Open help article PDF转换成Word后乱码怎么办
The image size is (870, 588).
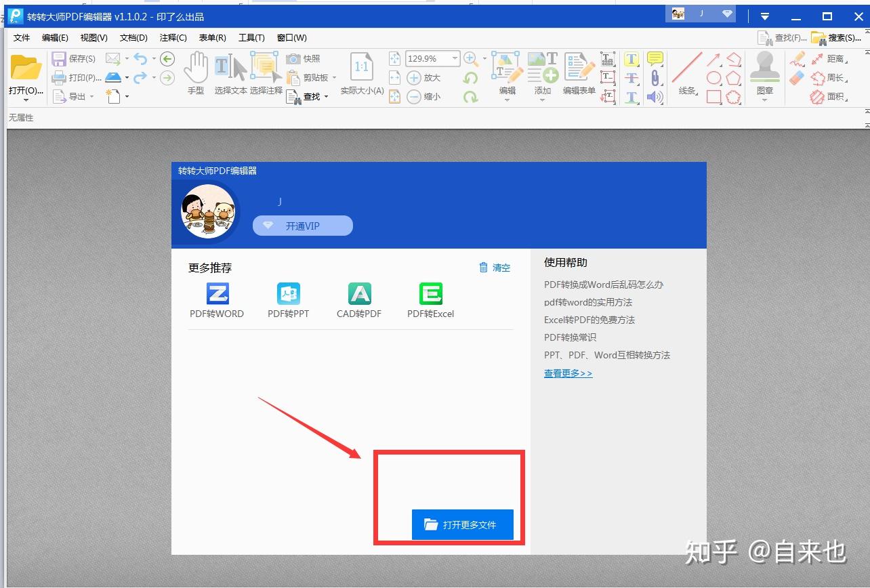604,285
